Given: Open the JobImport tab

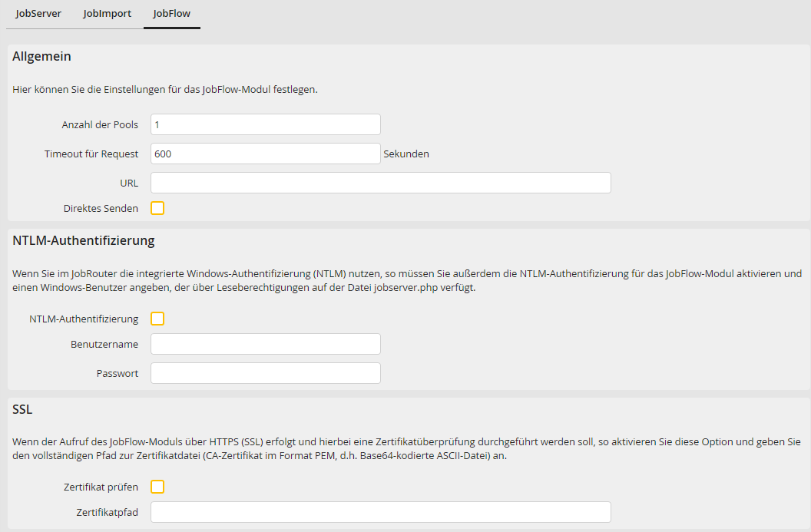Looking at the screenshot, I should click(108, 14).
